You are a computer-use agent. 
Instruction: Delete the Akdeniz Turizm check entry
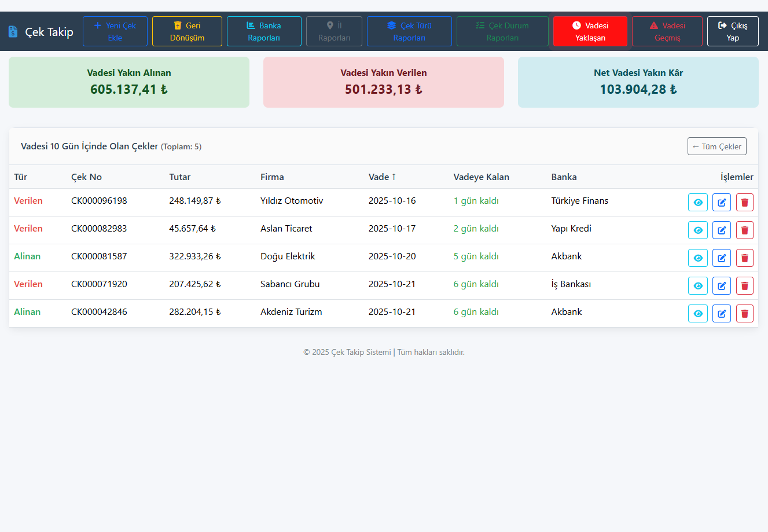(744, 314)
